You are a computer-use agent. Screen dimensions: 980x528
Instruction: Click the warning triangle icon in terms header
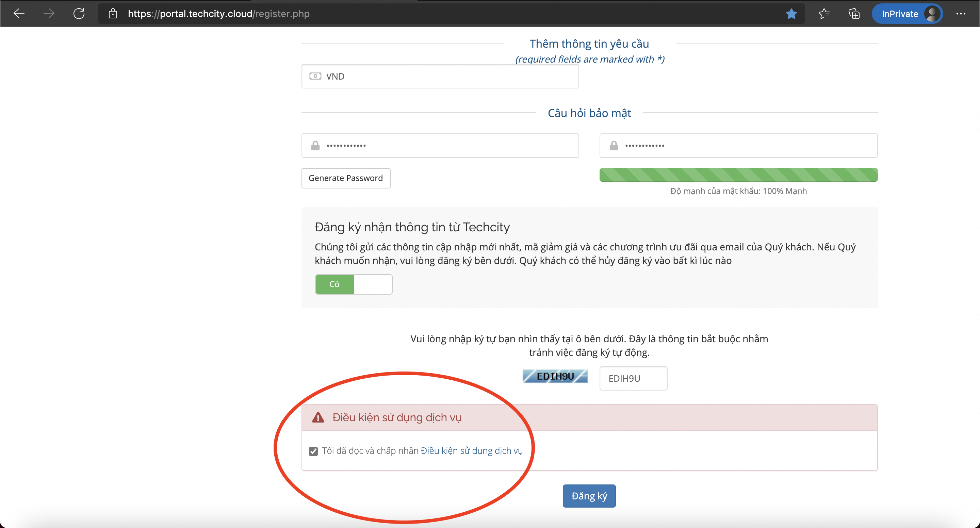318,417
